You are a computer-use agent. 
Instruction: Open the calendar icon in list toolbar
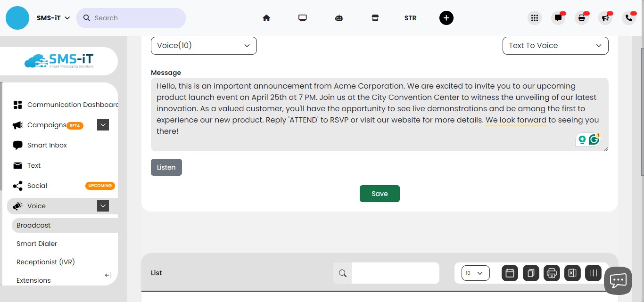tap(510, 273)
